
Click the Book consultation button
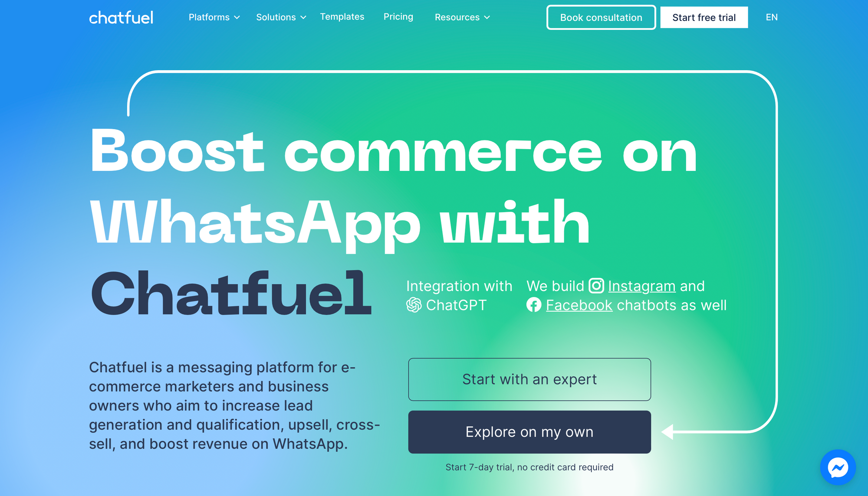601,17
